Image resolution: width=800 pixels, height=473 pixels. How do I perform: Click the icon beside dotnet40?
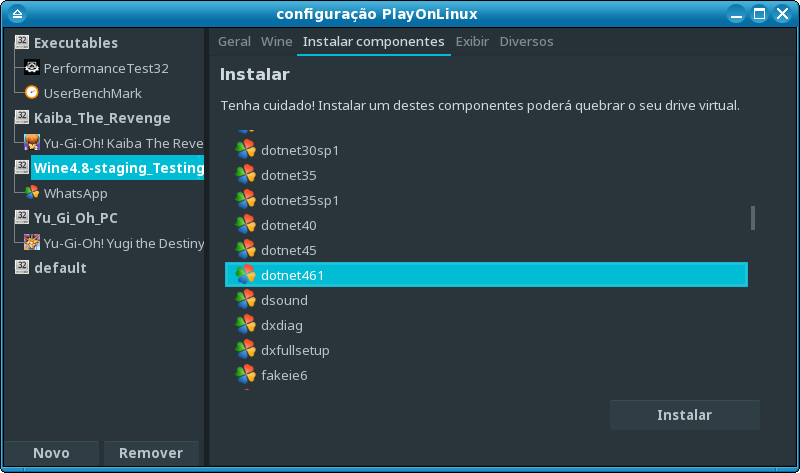pyautogui.click(x=245, y=225)
